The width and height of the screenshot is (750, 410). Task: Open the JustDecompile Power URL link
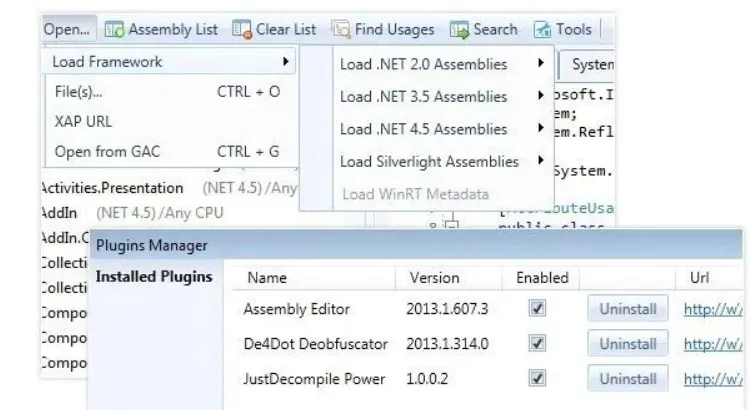[713, 379]
